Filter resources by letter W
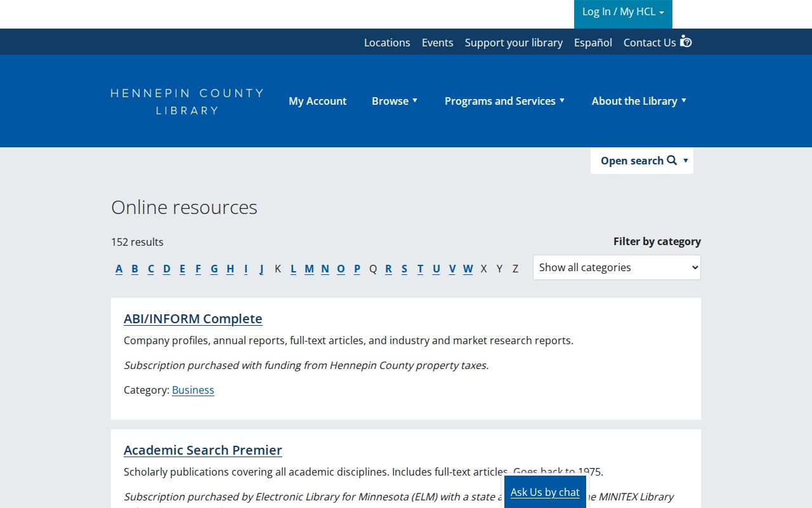 click(468, 269)
